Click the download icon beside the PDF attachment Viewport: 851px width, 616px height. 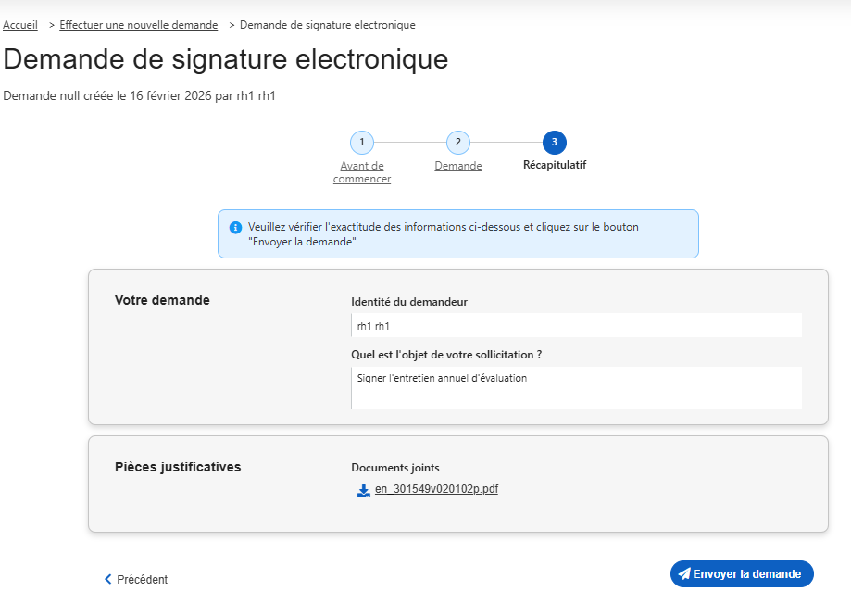[x=363, y=490]
